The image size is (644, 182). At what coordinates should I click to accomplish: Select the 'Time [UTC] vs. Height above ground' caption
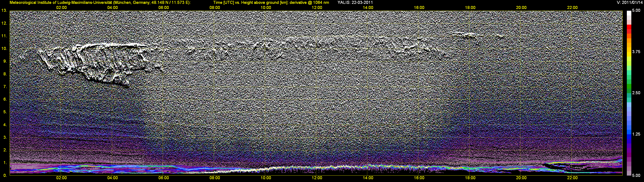click(x=271, y=3)
